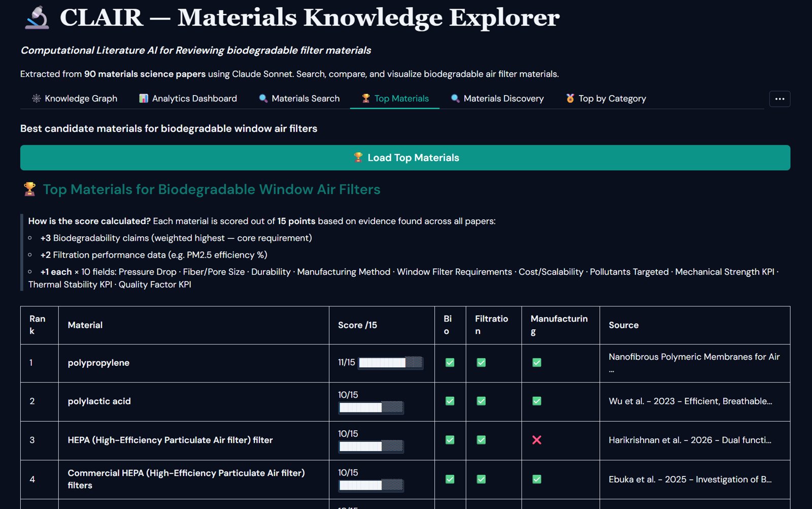The image size is (812, 509).
Task: Click the Wu et al. 2023 source cell
Action: (695, 402)
